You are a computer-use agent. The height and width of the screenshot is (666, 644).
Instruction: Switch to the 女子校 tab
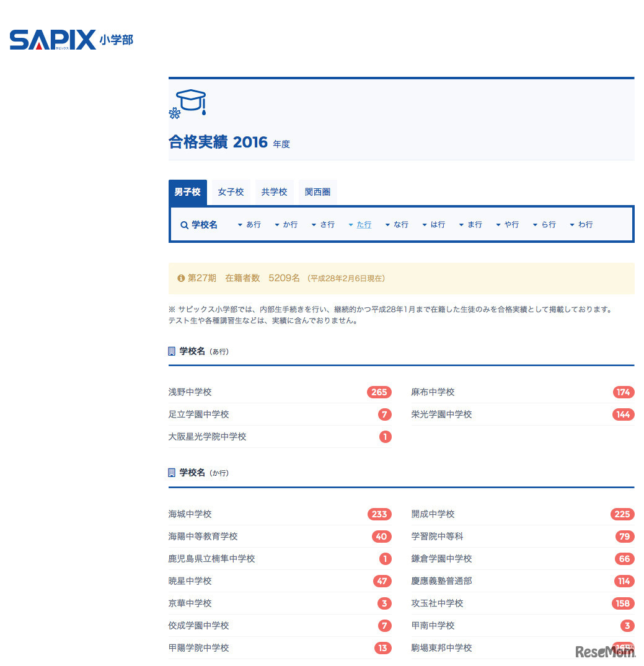[231, 192]
